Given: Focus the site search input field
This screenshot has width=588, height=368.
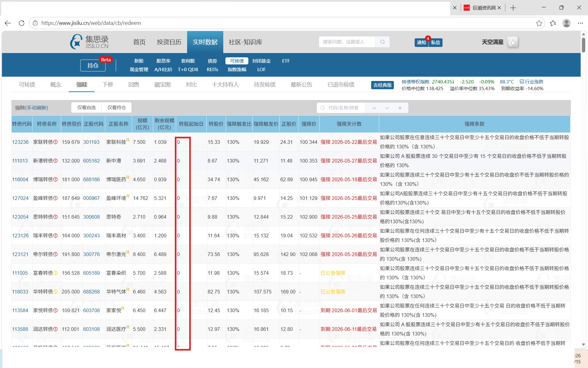Looking at the screenshot, I should click(347, 42).
